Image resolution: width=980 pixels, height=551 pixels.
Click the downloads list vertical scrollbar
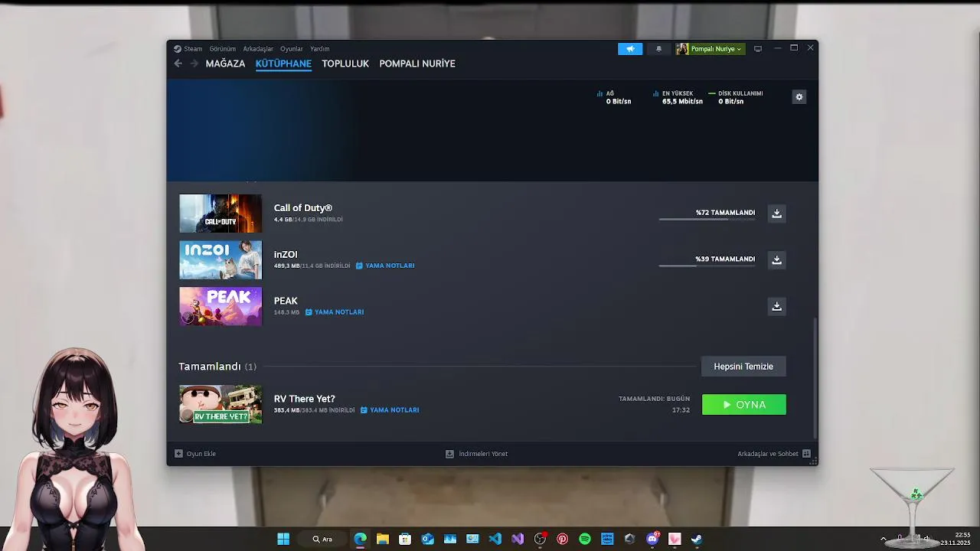(815, 377)
